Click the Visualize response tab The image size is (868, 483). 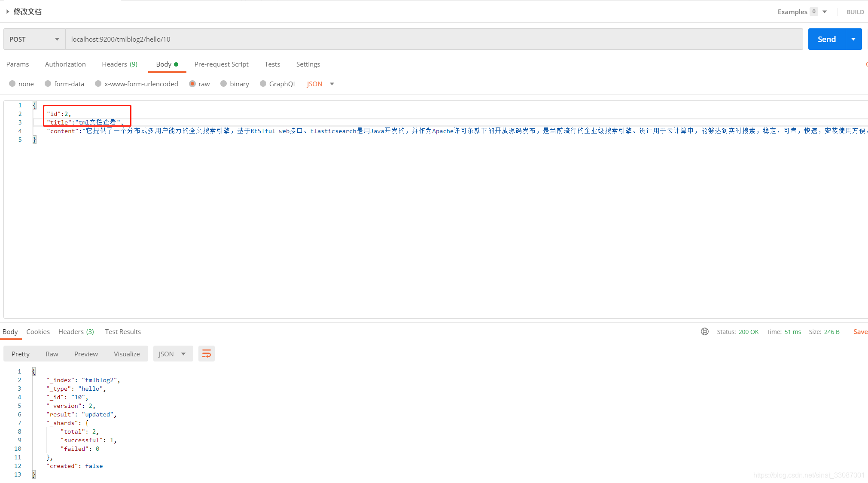(127, 353)
